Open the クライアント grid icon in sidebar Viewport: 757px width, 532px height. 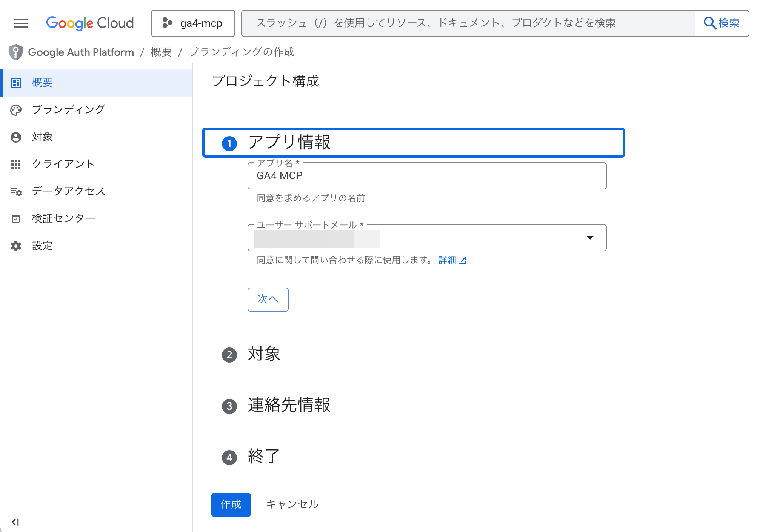coord(16,164)
